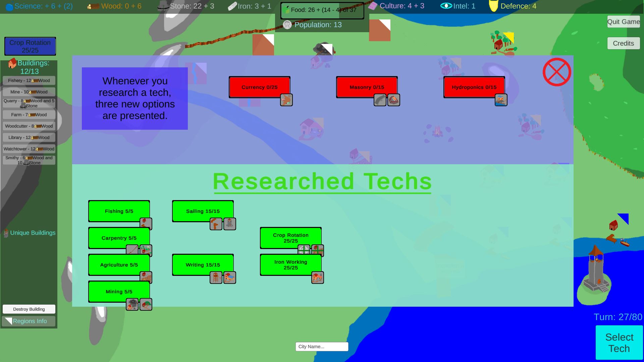Open the fishing rod icon under Carpentry

[132, 250]
